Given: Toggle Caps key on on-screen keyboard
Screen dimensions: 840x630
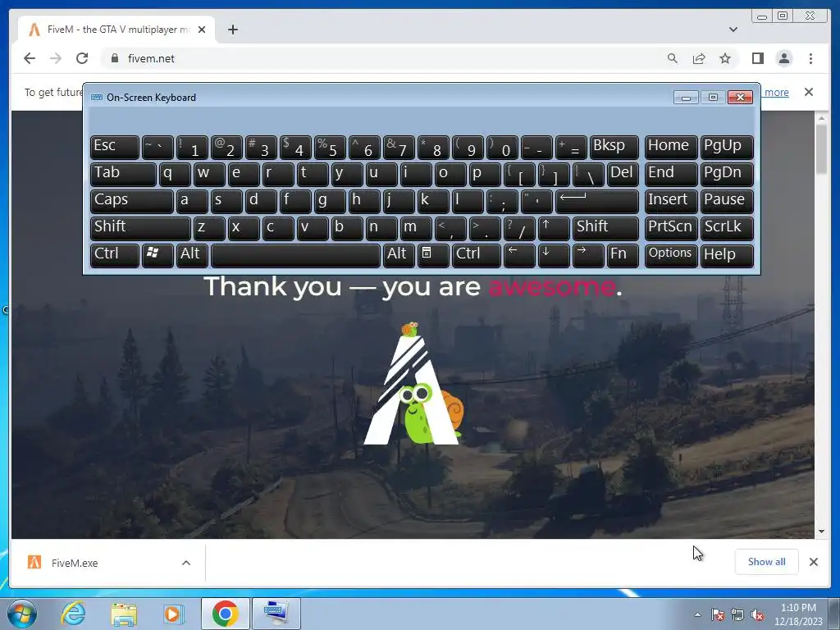Looking at the screenshot, I should pyautogui.click(x=132, y=201).
